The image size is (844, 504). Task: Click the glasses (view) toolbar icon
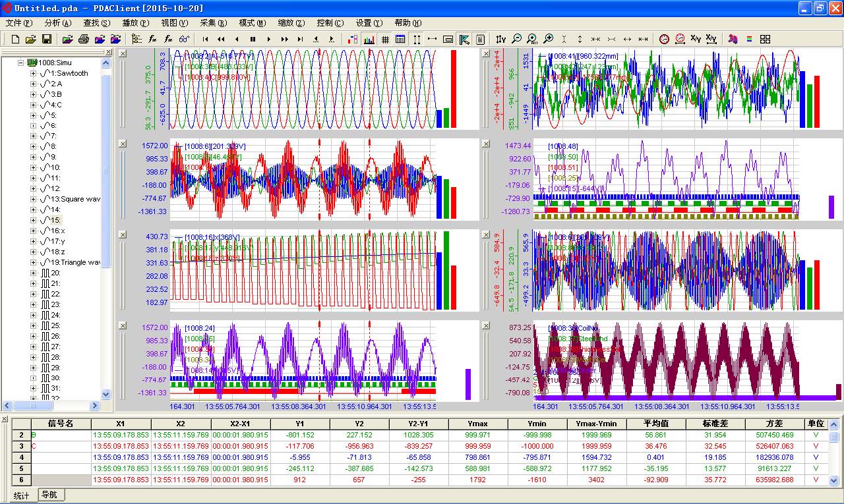pyautogui.click(x=185, y=40)
